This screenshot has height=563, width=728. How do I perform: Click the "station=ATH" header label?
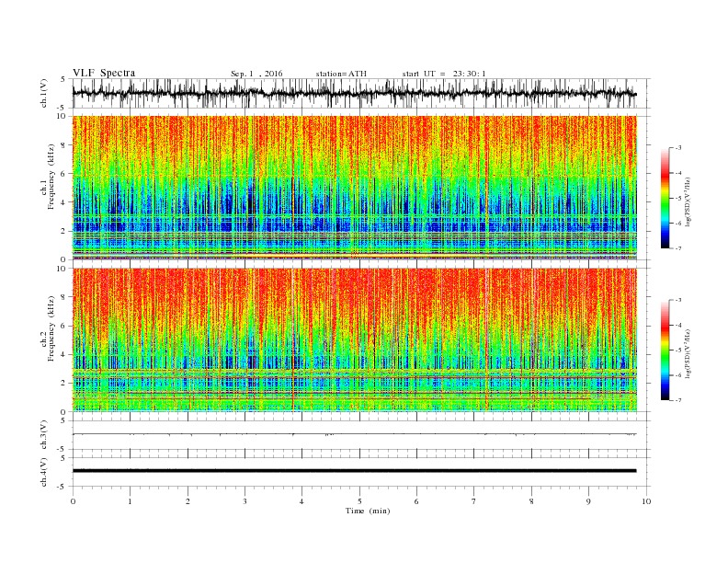click(341, 74)
